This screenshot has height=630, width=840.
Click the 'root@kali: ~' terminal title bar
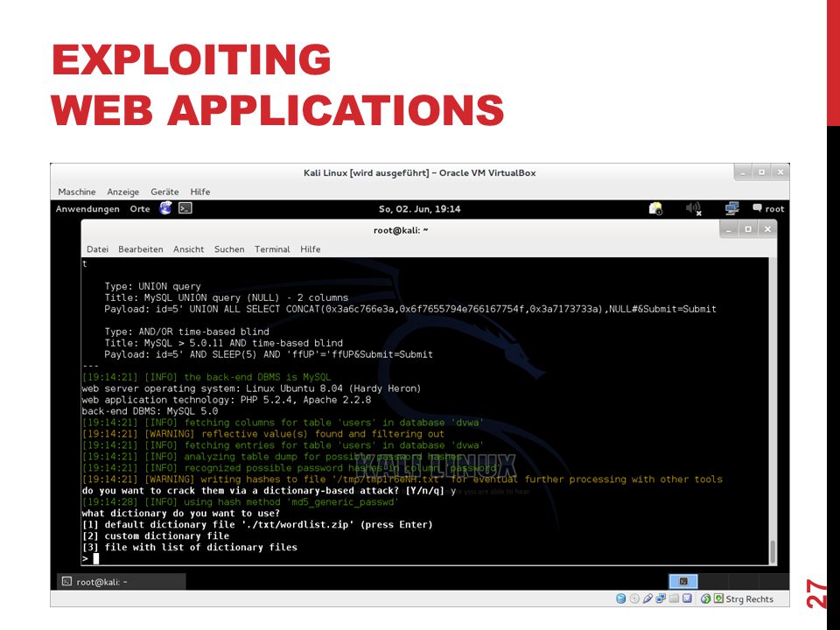click(401, 230)
